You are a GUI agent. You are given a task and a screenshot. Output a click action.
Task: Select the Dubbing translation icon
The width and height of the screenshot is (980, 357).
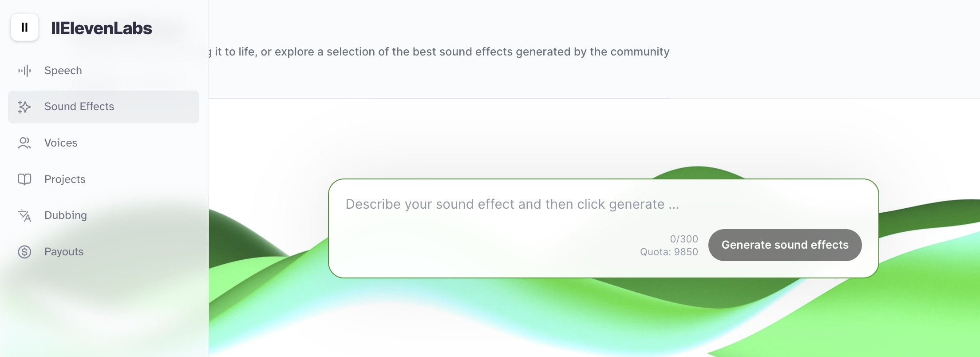click(24, 215)
